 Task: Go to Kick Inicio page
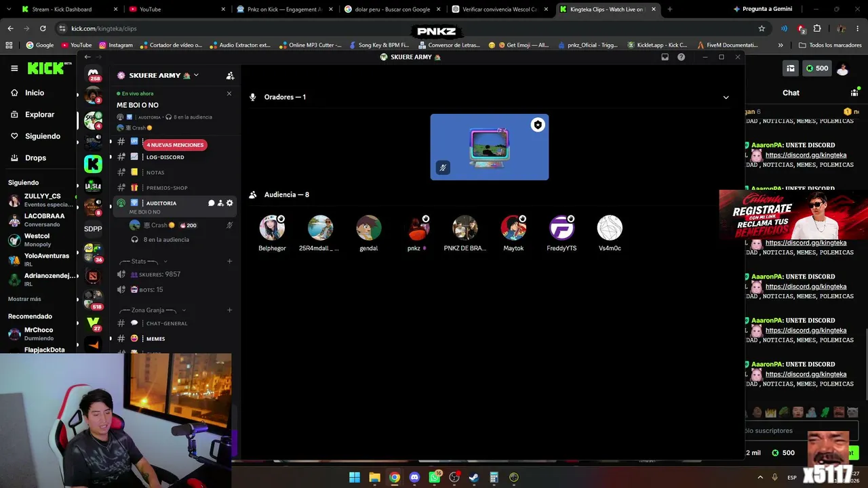35,93
